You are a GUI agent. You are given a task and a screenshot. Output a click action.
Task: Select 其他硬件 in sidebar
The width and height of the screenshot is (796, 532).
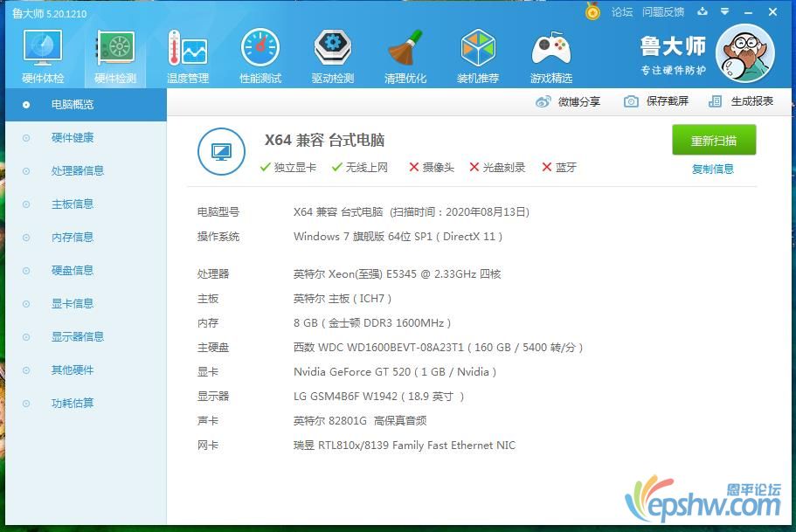coord(86,370)
